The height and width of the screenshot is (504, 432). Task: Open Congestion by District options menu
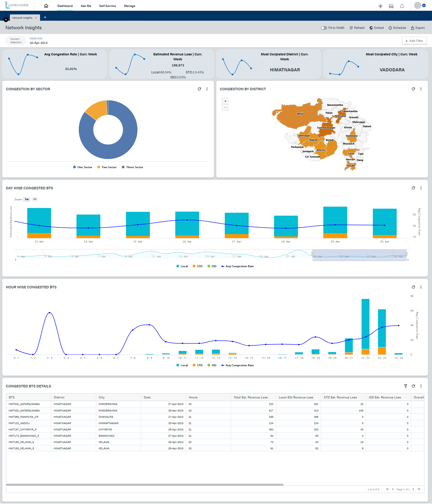(421, 89)
